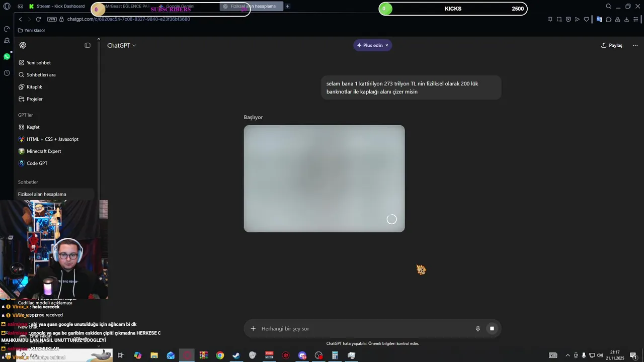644x362 pixels.
Task: Open the browser profile icon
Action: [617, 19]
